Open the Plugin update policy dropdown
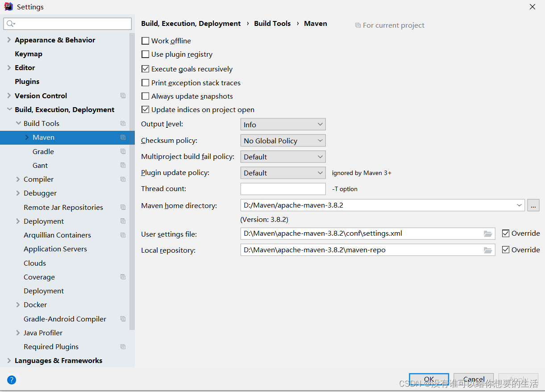The image size is (545, 392). 283,173
